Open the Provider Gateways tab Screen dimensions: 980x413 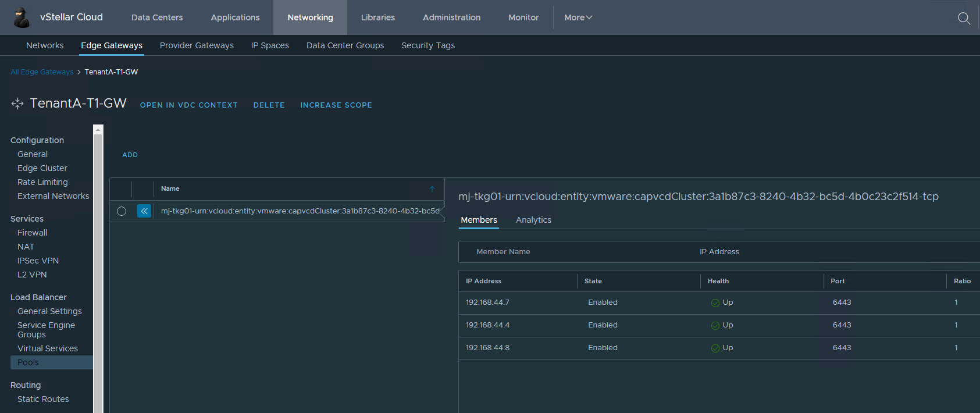(197, 45)
